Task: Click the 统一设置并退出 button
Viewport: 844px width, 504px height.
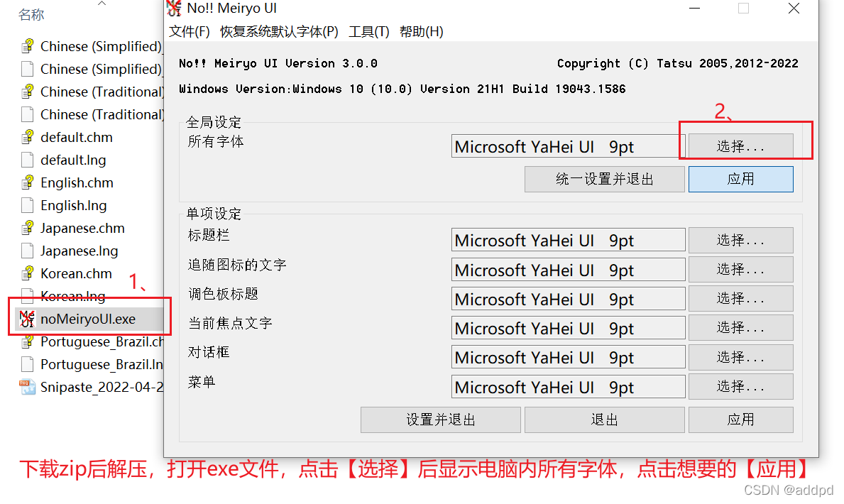Action: (x=605, y=180)
